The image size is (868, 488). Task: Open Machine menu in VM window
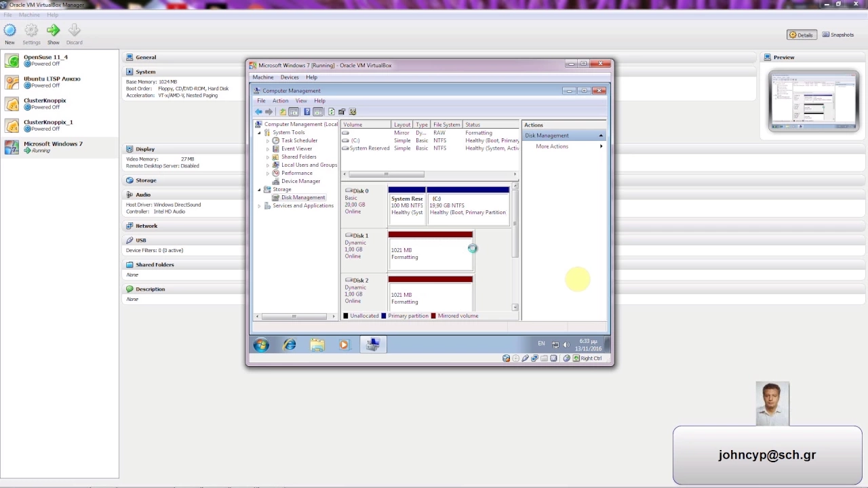pos(263,77)
